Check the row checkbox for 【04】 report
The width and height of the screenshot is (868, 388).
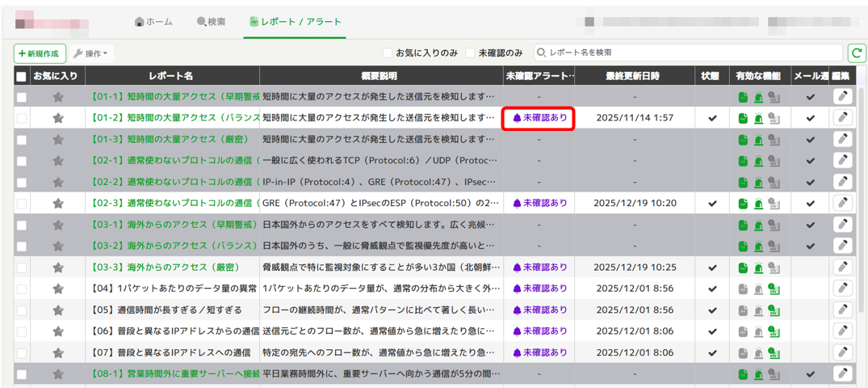[21, 289]
